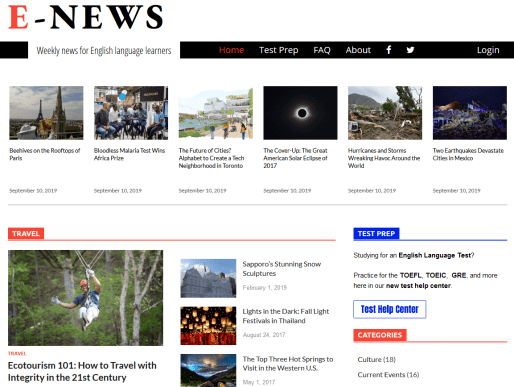514x387 pixels.
Task: Open 'The Top Three Hot Springs' article link
Action: tap(288, 364)
